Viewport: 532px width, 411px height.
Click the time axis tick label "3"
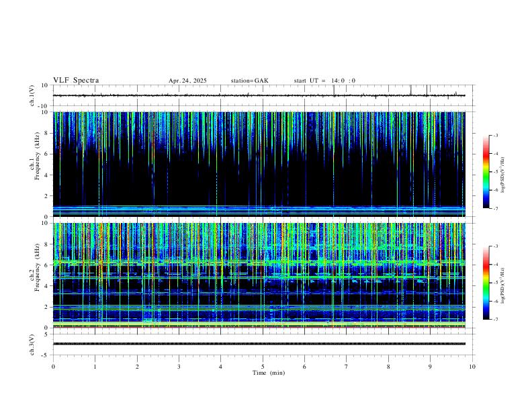[x=179, y=367]
